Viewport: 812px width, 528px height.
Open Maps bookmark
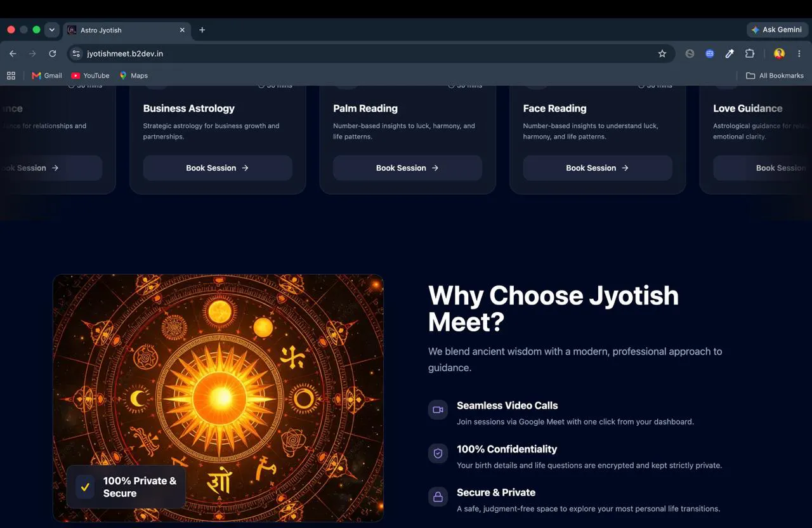coord(133,76)
